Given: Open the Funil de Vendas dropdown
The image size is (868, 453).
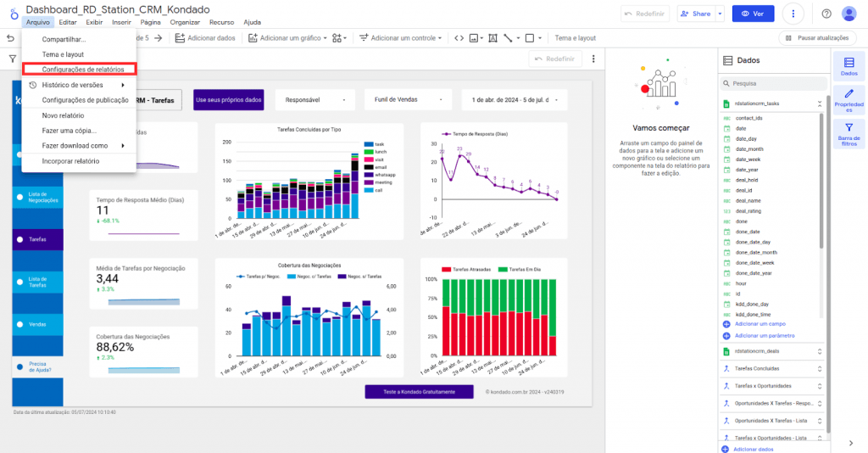Looking at the screenshot, I should (408, 99).
